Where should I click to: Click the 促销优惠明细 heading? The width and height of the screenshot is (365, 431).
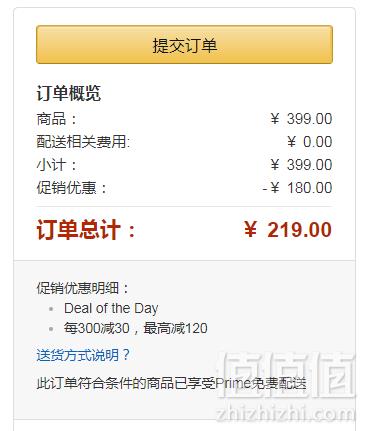coord(82,288)
